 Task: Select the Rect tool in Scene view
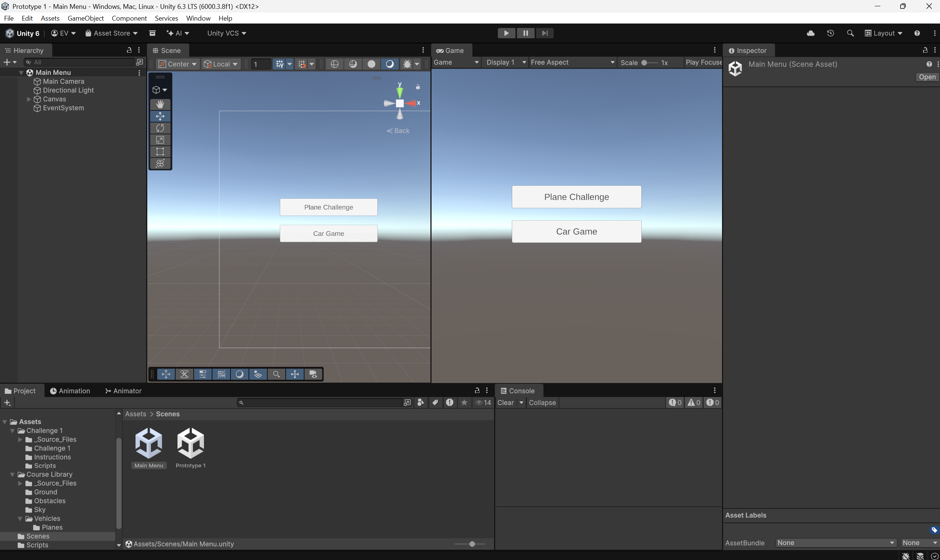pyautogui.click(x=160, y=152)
